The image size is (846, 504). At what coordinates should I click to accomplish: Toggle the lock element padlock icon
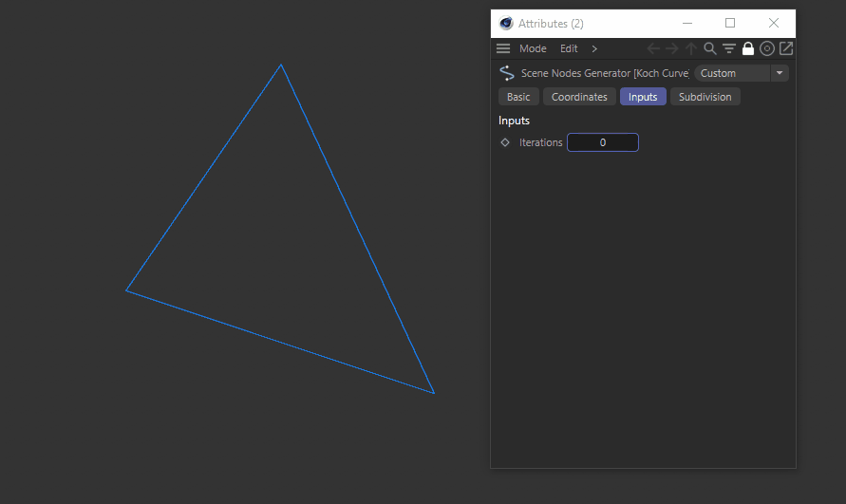tap(748, 48)
